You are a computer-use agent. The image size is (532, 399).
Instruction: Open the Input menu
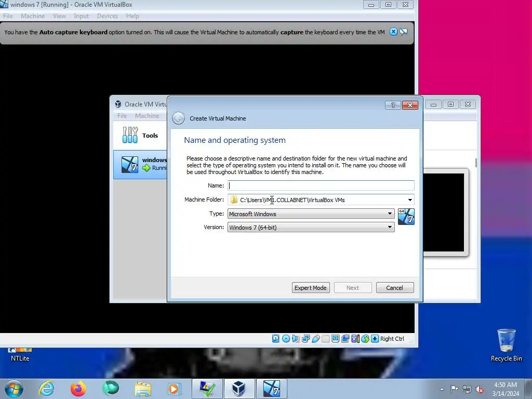[81, 16]
